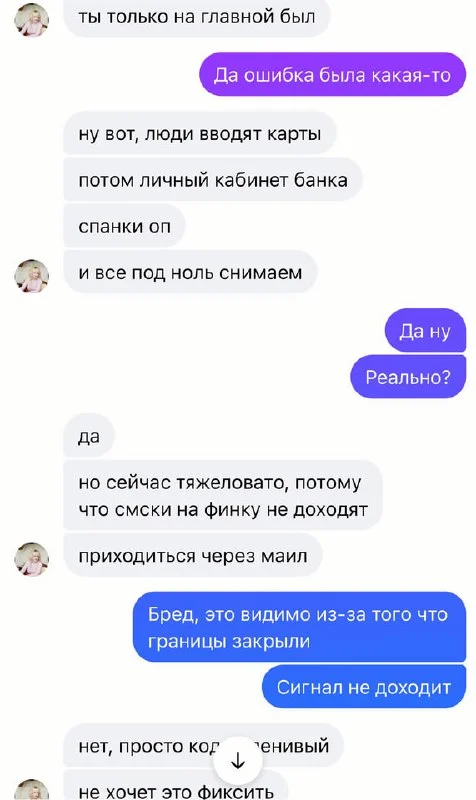Image resolution: width=476 pixels, height=800 pixels.
Task: Tap the 'спанки оп' message bubble
Action: (124, 226)
